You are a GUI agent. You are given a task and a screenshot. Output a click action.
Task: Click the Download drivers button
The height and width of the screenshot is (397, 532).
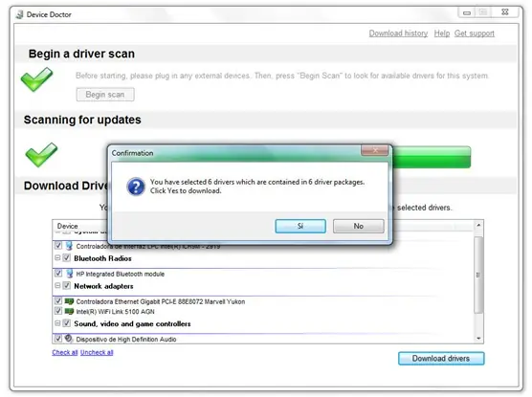click(441, 359)
